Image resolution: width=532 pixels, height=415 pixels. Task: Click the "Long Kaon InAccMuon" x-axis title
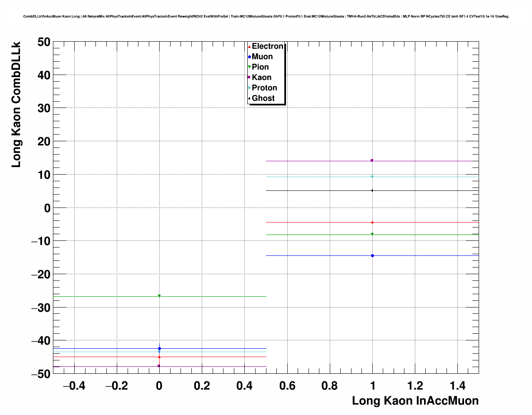point(415,401)
